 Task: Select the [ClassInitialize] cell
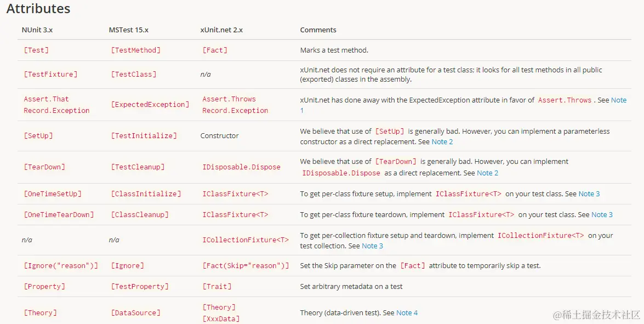click(146, 194)
